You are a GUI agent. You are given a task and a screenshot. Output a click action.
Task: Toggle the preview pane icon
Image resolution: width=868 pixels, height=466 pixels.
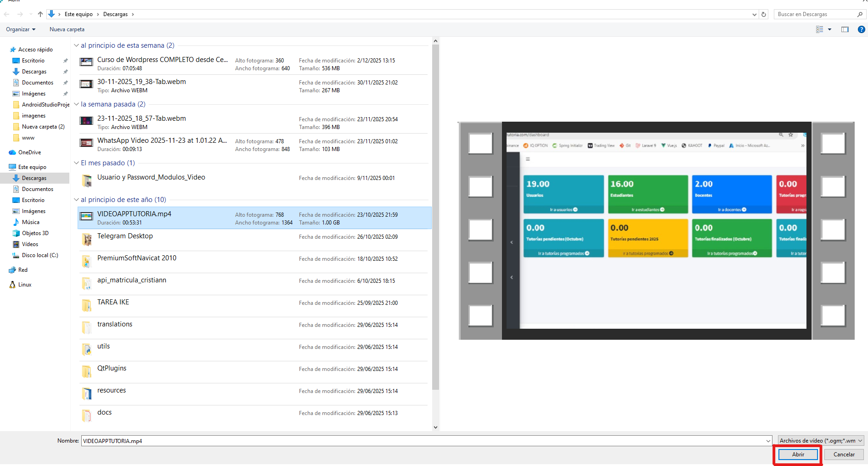click(x=845, y=29)
